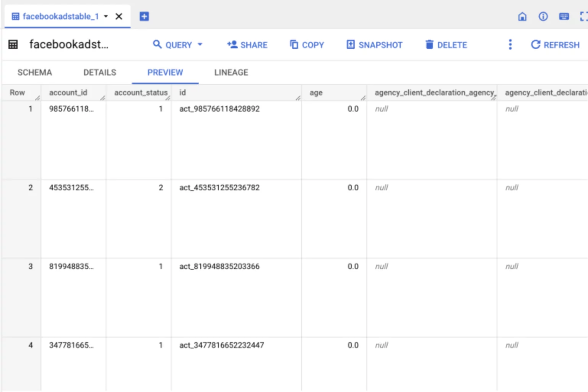Open the facebookadstable_1 tab dropdown arrow
This screenshot has height=392, width=588.
click(x=106, y=16)
